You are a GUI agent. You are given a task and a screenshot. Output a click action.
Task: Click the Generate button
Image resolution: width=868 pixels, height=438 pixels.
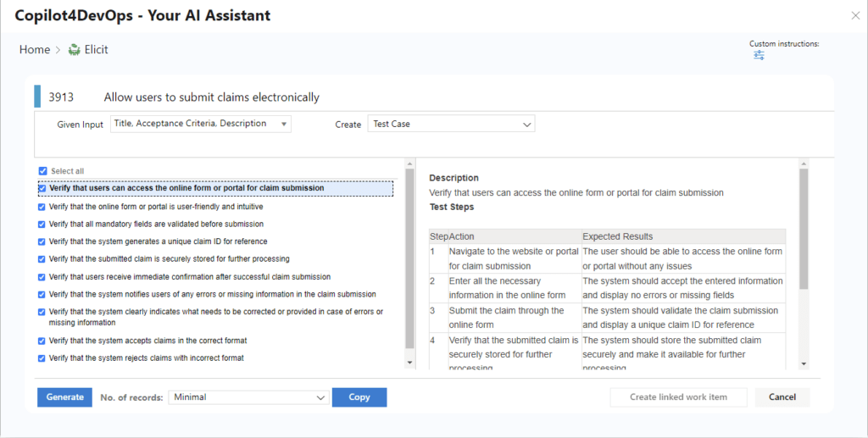pos(64,397)
